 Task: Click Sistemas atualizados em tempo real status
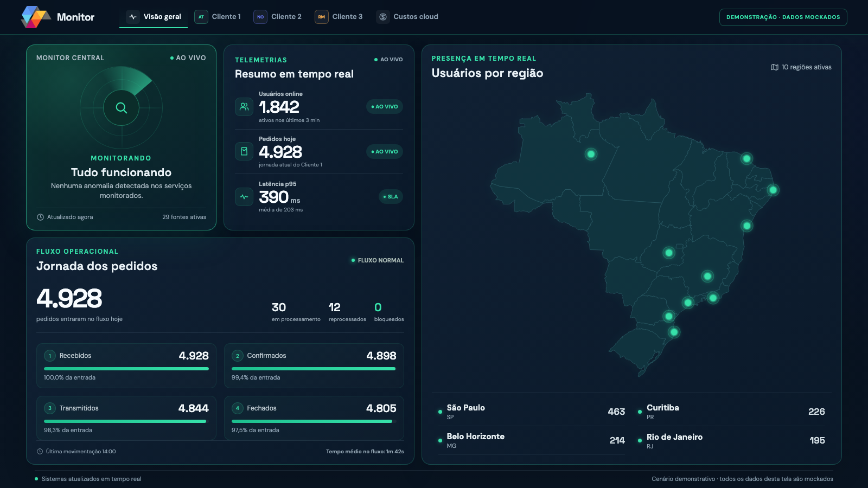click(x=88, y=479)
